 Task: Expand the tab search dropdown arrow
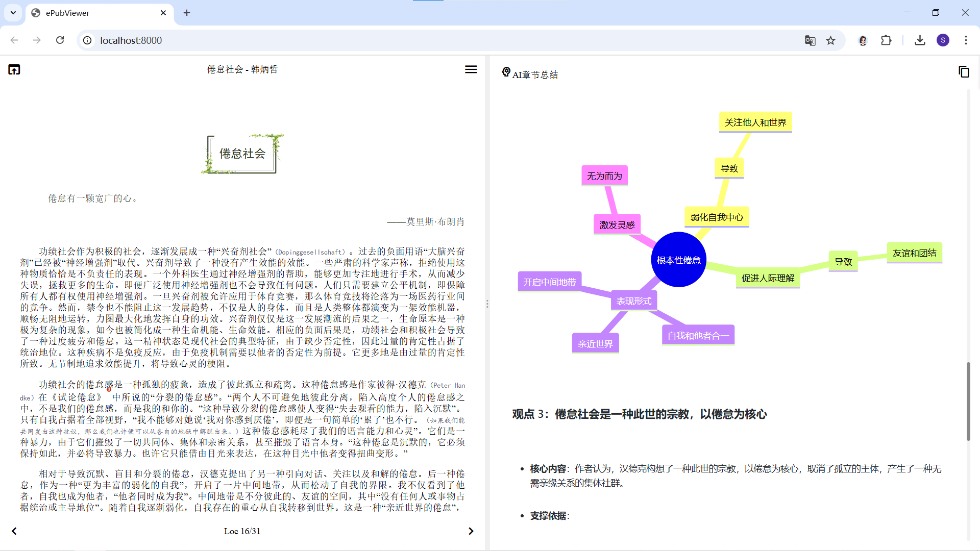(13, 13)
